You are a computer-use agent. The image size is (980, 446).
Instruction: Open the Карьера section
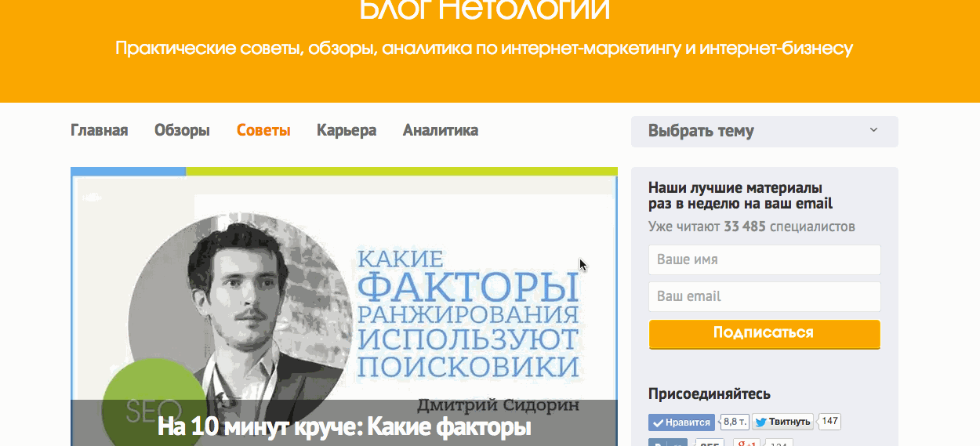347,131
